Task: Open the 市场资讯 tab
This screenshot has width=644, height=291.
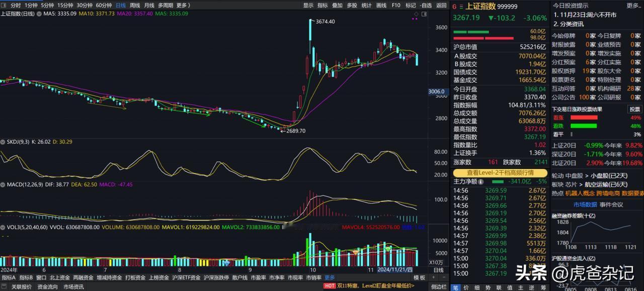Action: click(x=73, y=287)
